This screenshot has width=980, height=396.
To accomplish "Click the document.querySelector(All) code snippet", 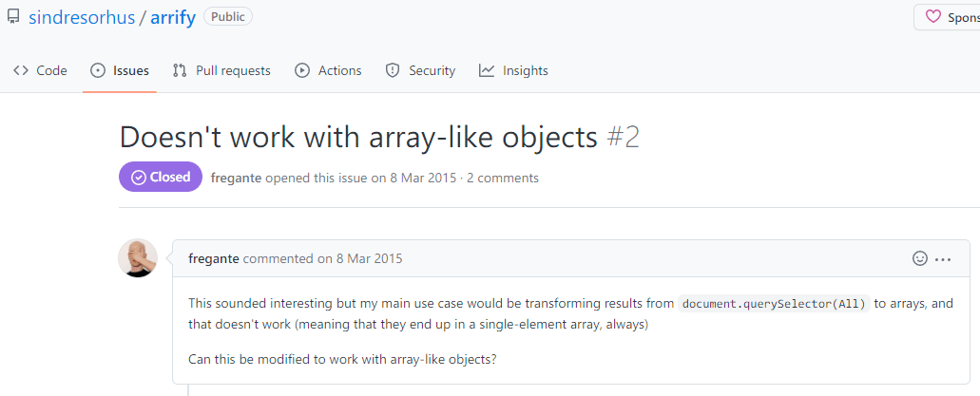I will point(775,304).
